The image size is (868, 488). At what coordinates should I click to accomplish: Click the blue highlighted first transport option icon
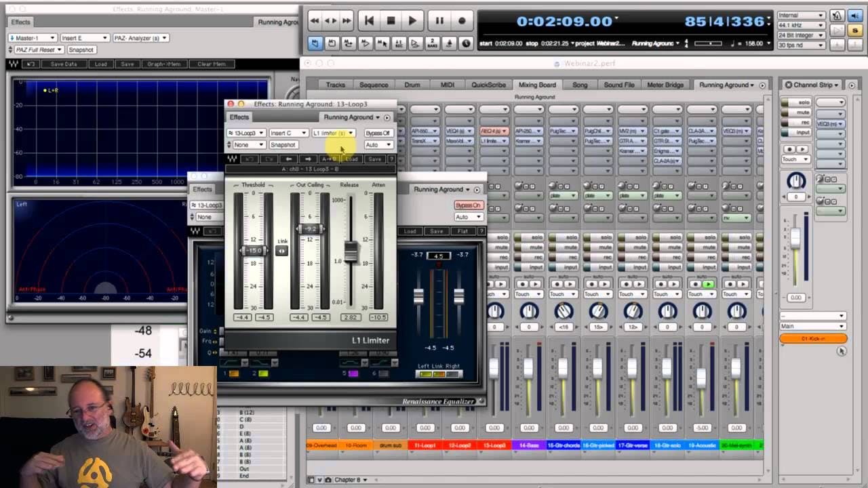coord(315,43)
